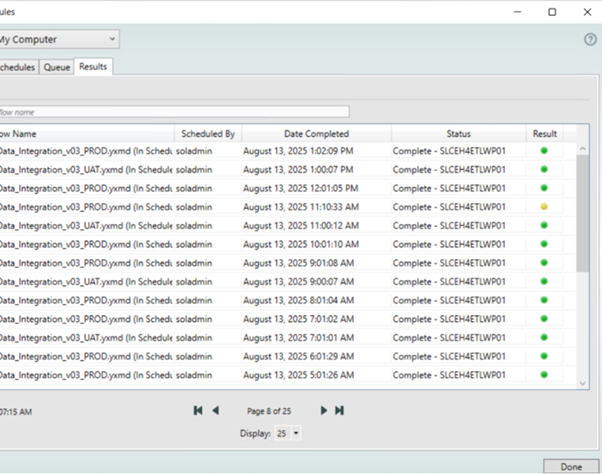Click green result dot for 9:00:07 AM row
The image size is (602, 474).
point(544,282)
